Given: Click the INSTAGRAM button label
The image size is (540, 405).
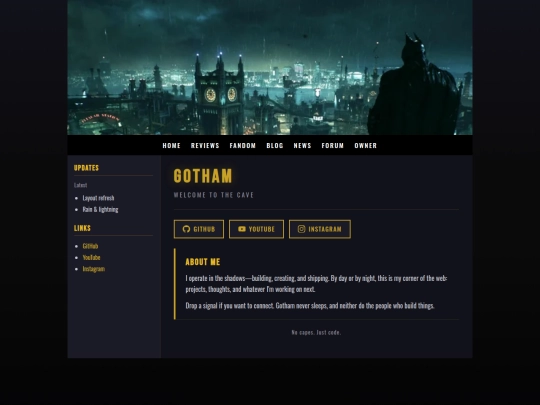Looking at the screenshot, I should [x=325, y=229].
